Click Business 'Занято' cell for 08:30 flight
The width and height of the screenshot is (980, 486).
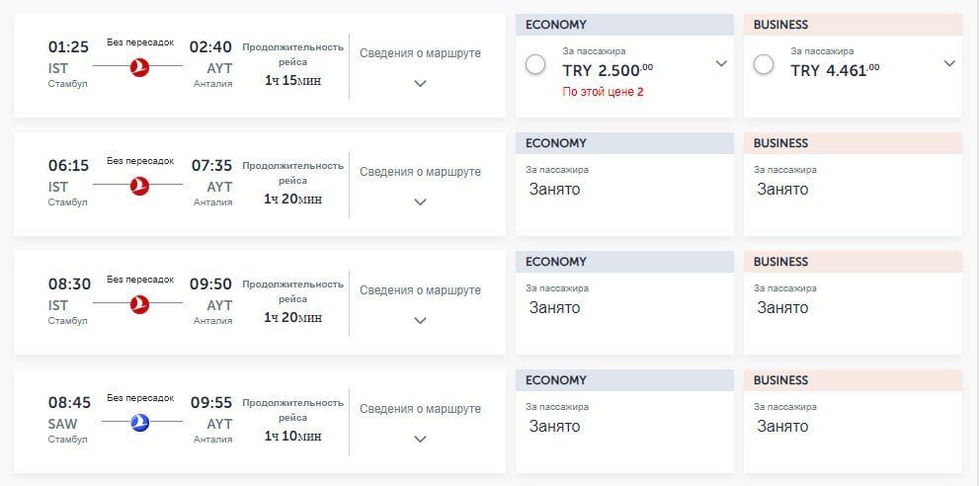(782, 307)
